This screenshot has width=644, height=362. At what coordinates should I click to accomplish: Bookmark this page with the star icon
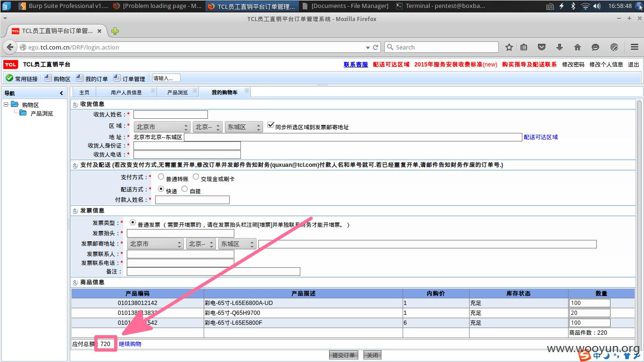509,47
